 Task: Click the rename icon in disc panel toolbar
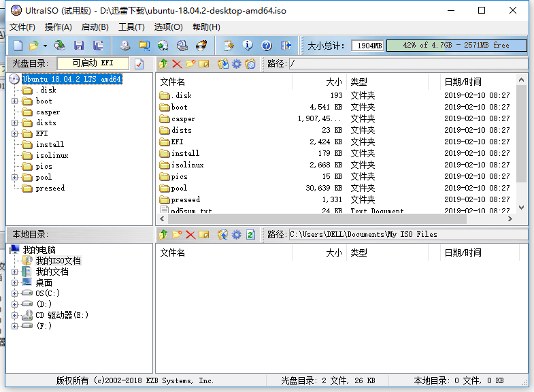click(203, 64)
